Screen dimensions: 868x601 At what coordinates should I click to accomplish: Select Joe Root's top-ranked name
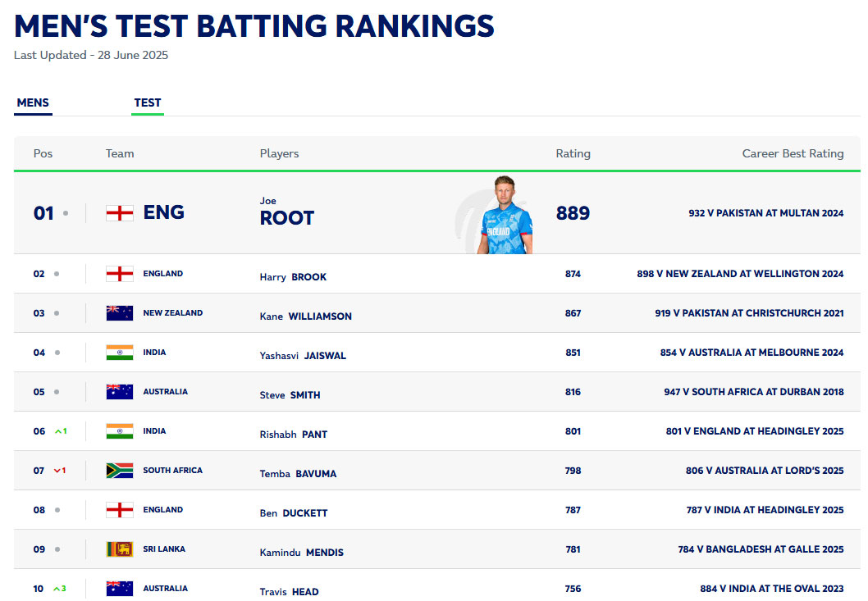286,217
